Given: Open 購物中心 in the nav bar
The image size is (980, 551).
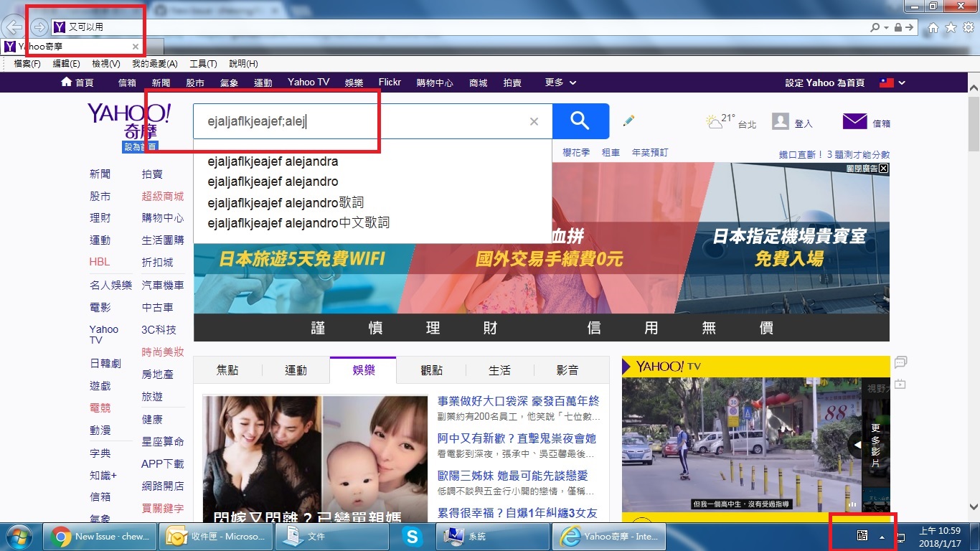Looking at the screenshot, I should pos(435,83).
